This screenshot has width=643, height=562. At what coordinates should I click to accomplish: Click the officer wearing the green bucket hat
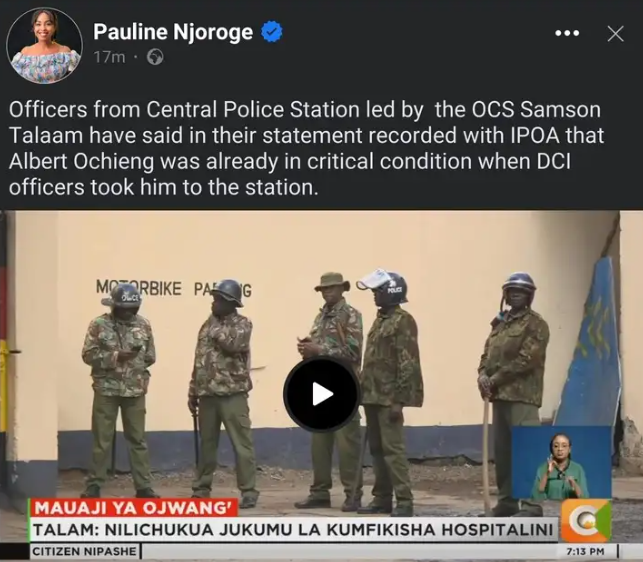click(333, 390)
